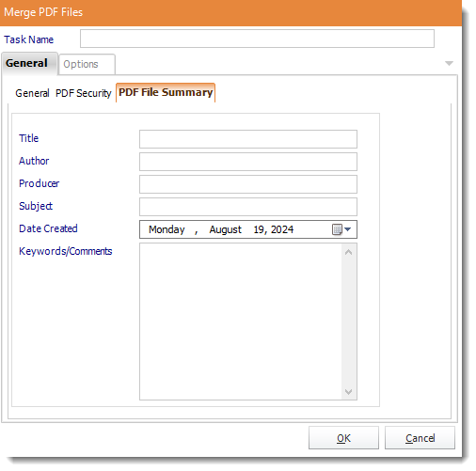The width and height of the screenshot is (476, 471).
Task: Focus the Author text box
Action: [x=248, y=162]
